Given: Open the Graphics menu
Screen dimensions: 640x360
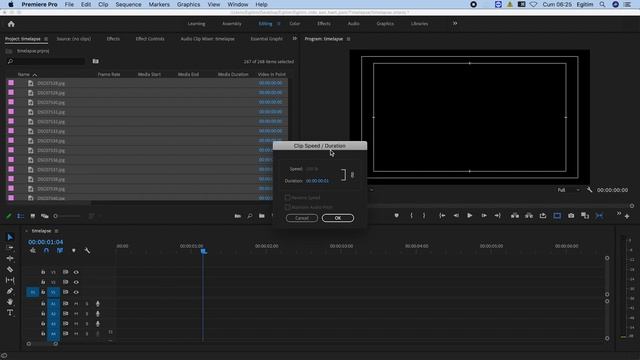Looking at the screenshot, I should (188, 4).
